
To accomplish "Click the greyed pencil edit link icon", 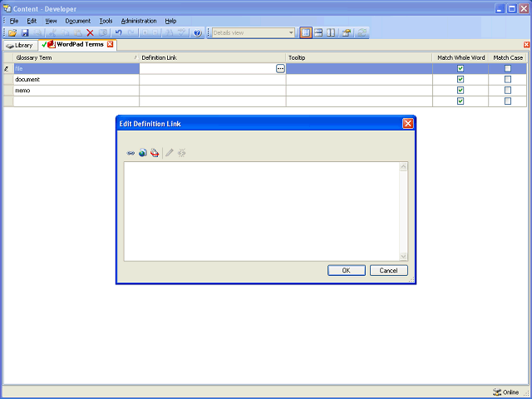I will point(170,153).
